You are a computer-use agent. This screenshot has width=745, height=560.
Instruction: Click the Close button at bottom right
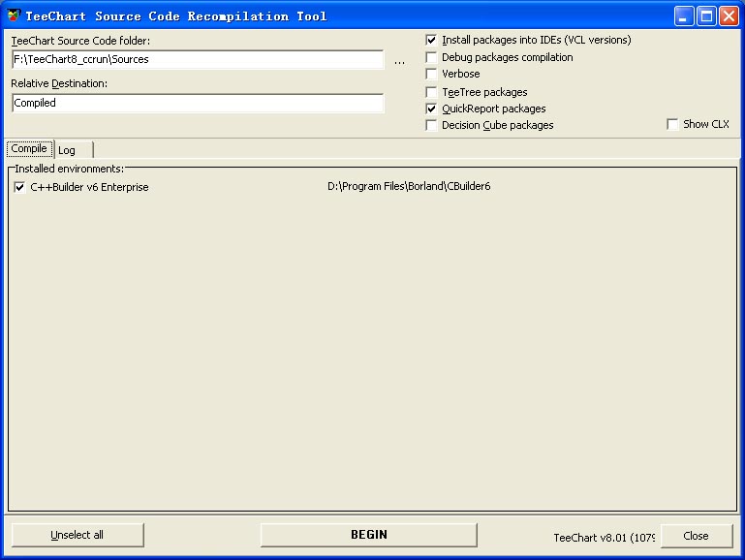click(696, 536)
